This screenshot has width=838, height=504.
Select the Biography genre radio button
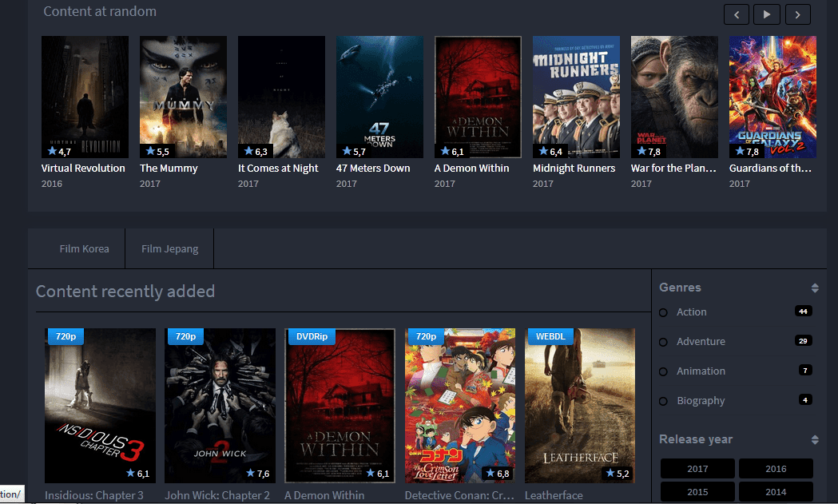coord(663,401)
